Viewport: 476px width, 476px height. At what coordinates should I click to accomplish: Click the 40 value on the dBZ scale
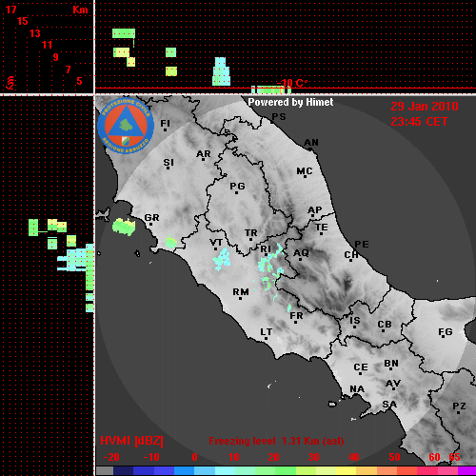[354, 457]
